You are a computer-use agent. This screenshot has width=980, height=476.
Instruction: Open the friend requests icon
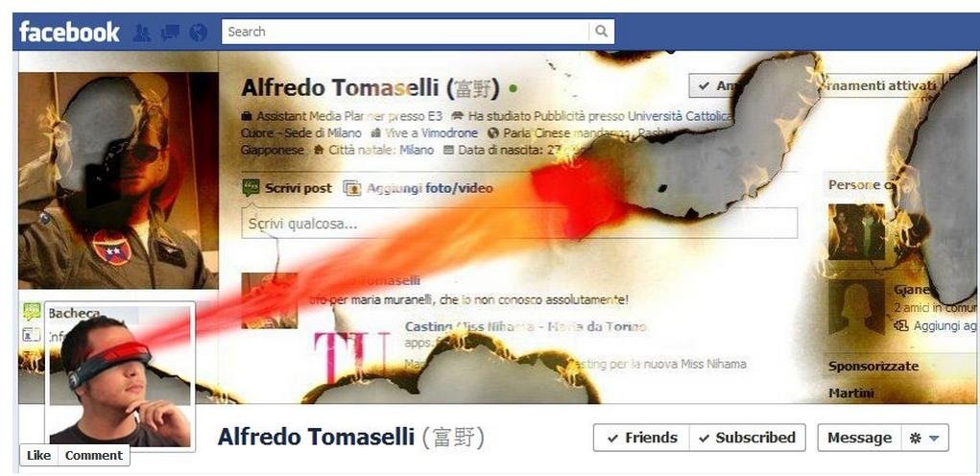click(142, 32)
